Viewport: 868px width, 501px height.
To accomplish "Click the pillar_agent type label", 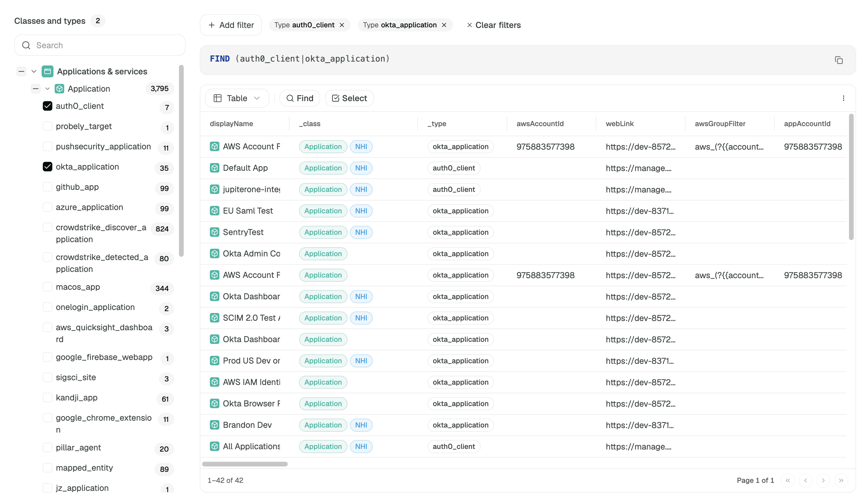I will click(78, 448).
